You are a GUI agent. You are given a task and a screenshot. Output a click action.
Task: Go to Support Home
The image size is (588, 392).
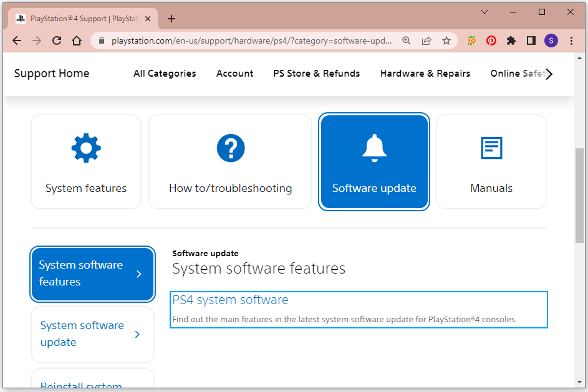(52, 74)
